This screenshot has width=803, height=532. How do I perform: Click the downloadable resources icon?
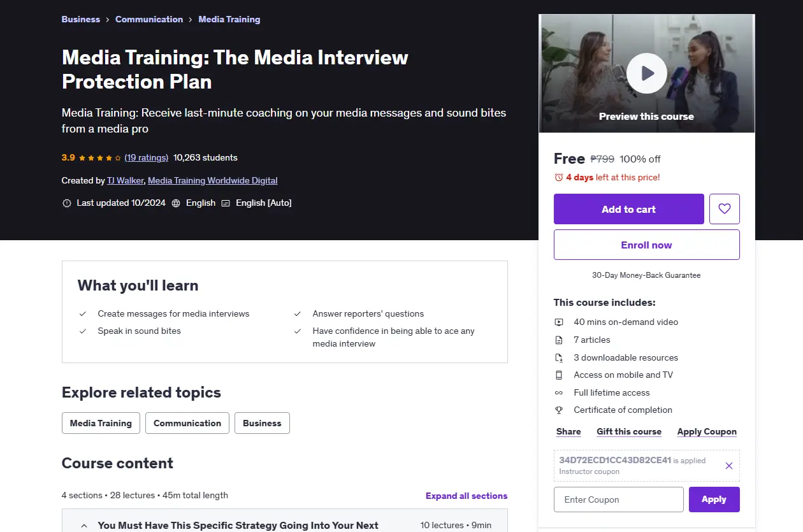[x=559, y=357]
